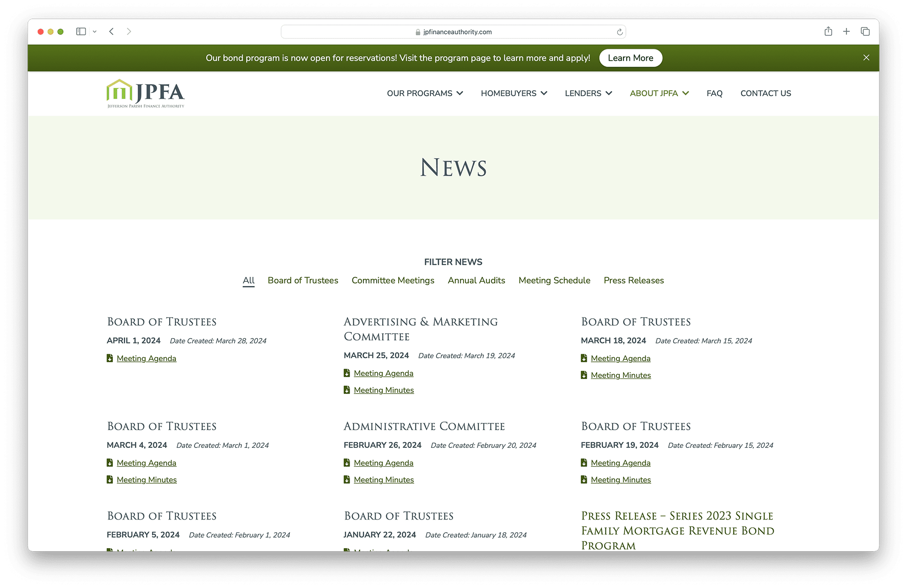The width and height of the screenshot is (907, 588).
Task: Toggle the Safari sidebar icon
Action: 81,31
